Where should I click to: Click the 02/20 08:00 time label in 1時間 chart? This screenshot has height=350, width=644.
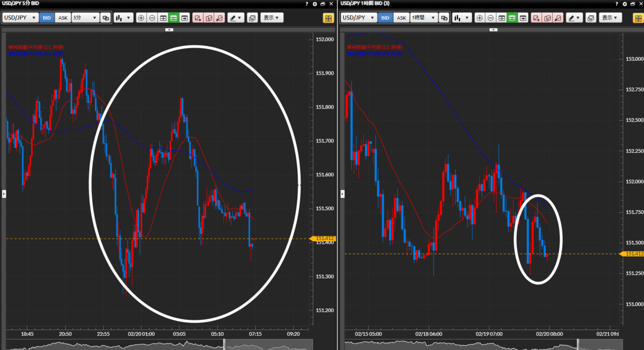pos(550,333)
